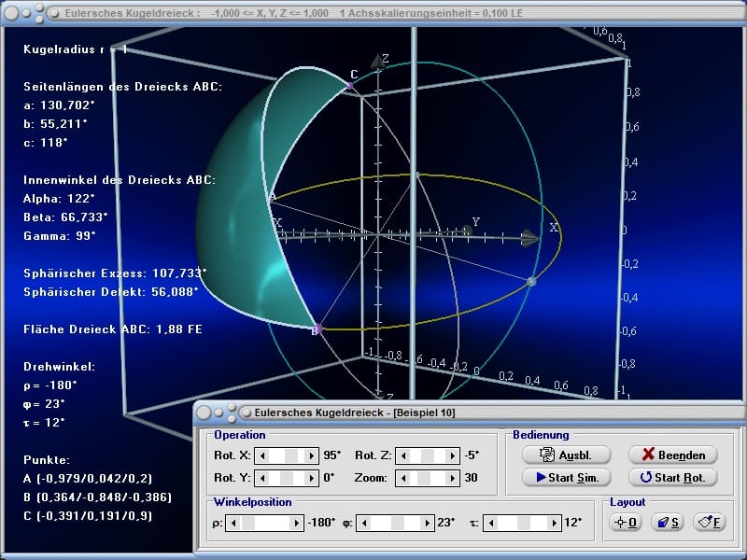Screen dimensions: 747x560
Task: Click point B coordinates text
Action: (97, 497)
